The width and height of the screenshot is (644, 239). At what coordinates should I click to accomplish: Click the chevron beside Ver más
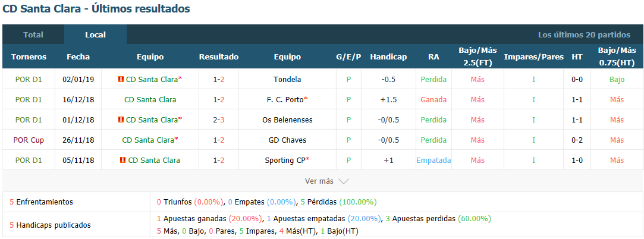(344, 181)
